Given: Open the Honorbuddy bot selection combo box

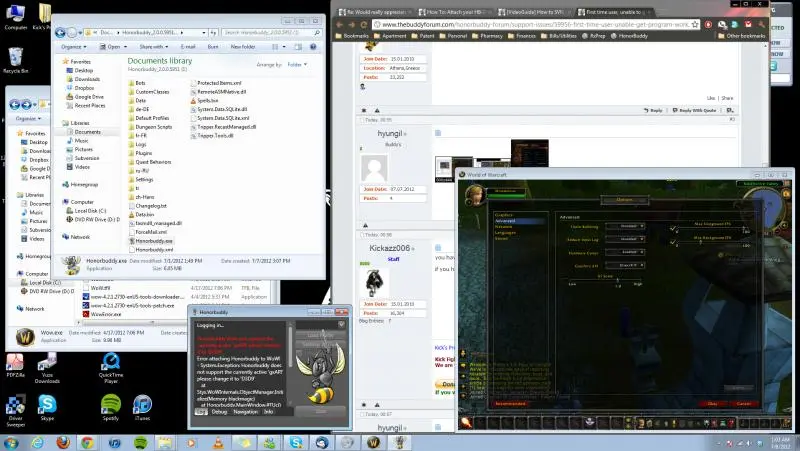Looking at the screenshot, I should tap(321, 324).
